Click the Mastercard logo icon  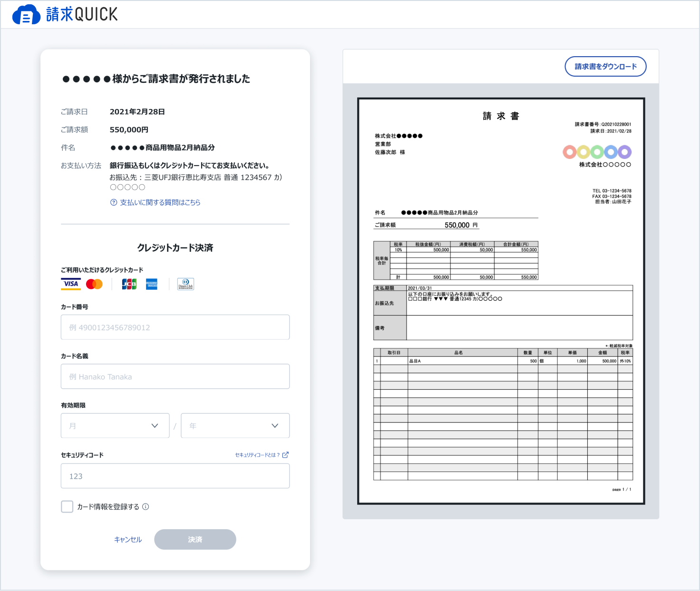(94, 284)
